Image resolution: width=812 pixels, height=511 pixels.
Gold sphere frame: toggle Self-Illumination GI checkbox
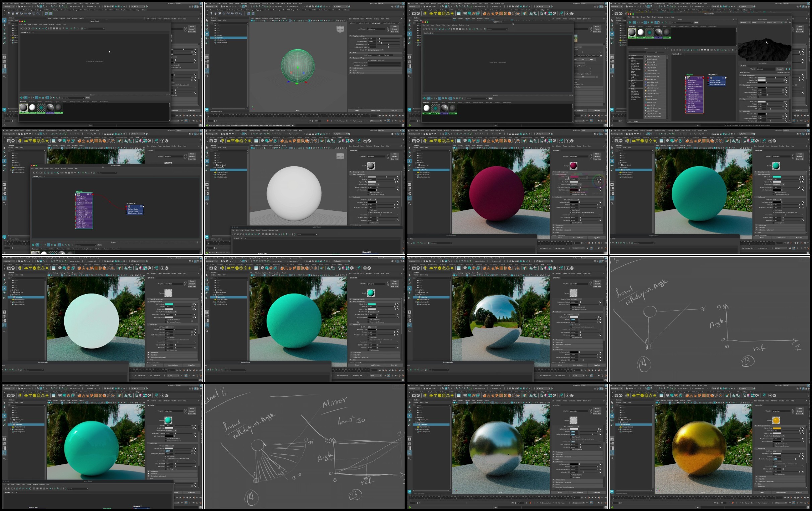(773, 444)
